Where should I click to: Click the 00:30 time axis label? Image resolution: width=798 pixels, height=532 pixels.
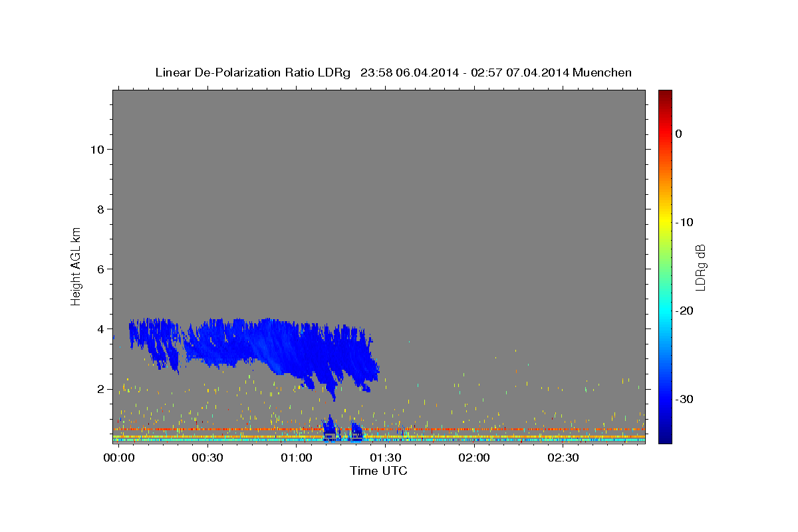(207, 458)
